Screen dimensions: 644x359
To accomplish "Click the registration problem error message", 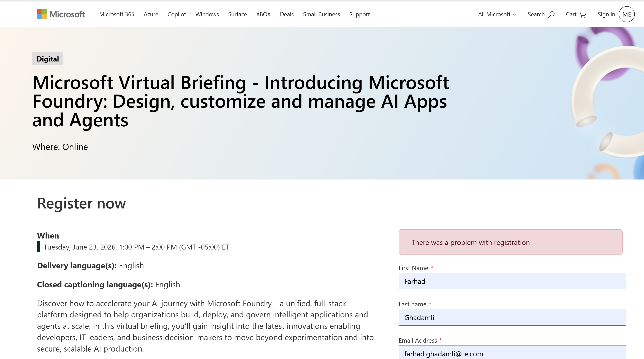I will pos(510,242).
